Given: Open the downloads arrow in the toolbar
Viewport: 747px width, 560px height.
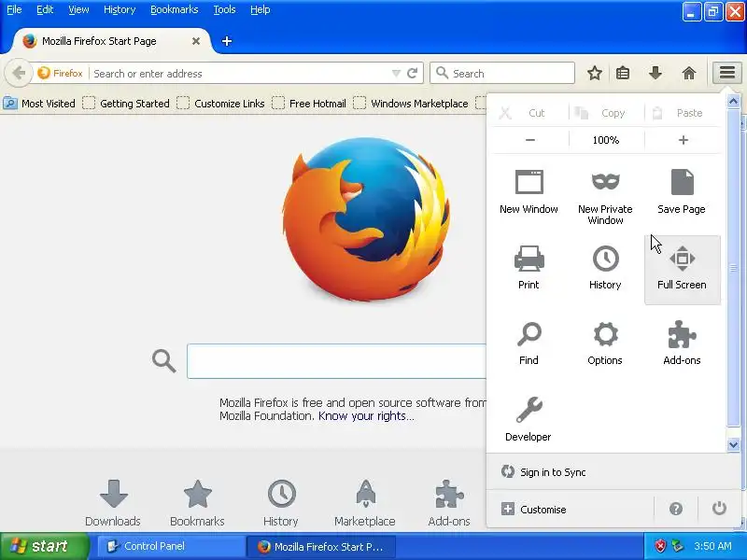Looking at the screenshot, I should click(x=655, y=74).
